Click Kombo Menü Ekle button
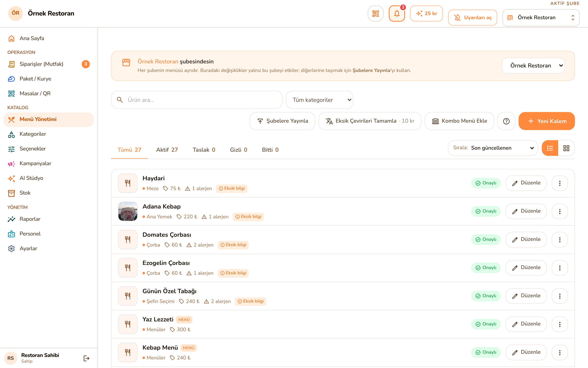 (x=459, y=121)
